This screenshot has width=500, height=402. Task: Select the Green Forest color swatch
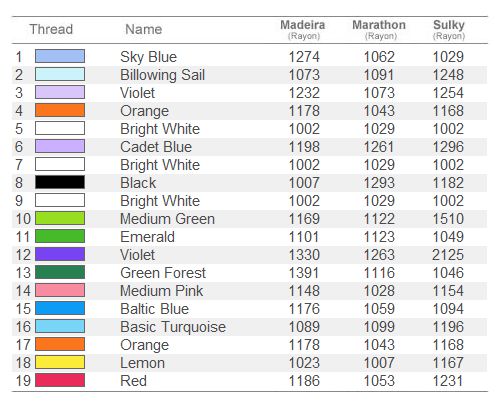(60, 272)
